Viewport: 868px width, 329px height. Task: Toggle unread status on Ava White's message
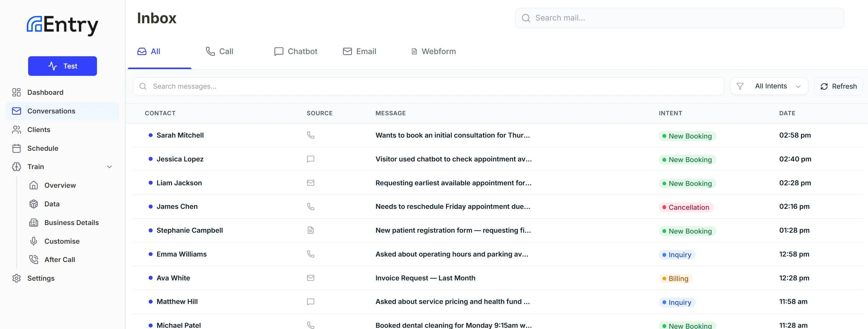point(150,278)
